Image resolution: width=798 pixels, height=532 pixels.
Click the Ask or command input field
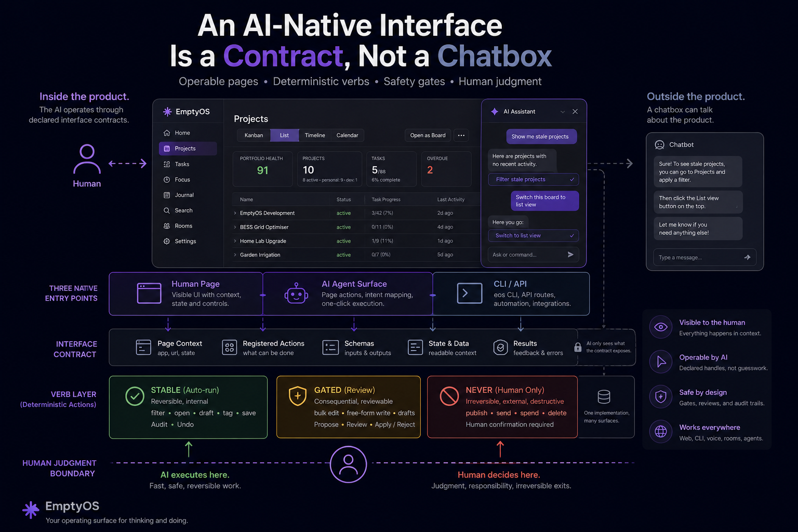click(x=533, y=255)
